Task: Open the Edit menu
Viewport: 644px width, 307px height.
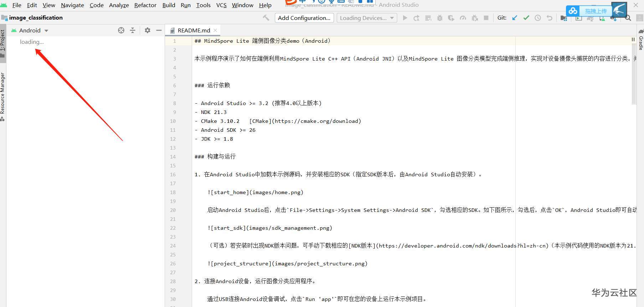Action: [x=32, y=5]
